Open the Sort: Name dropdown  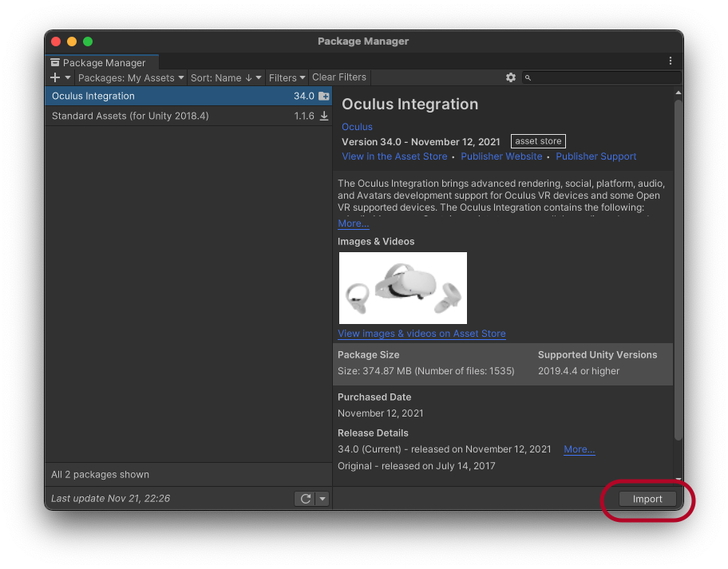226,77
